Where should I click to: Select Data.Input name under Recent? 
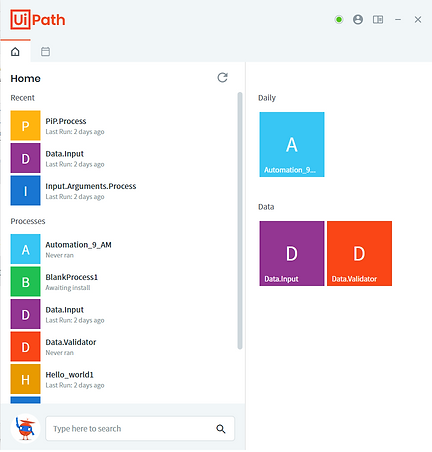click(x=65, y=154)
